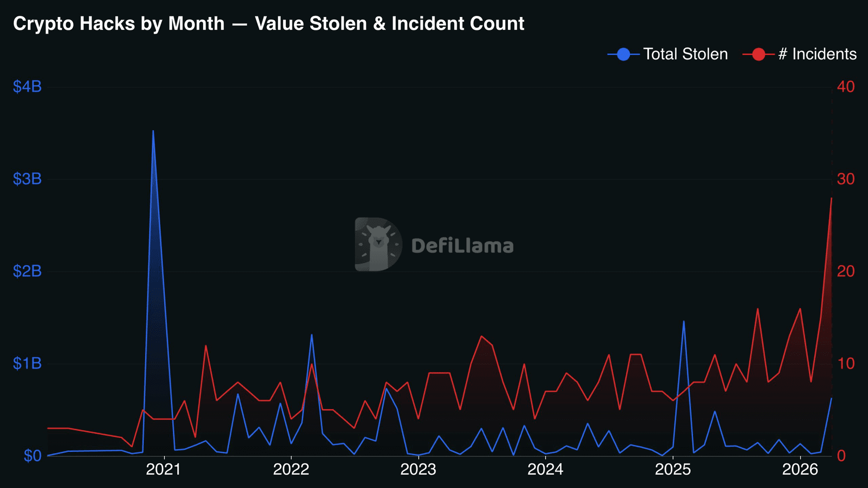Click the 30 right axis label
The width and height of the screenshot is (868, 488).
tap(846, 179)
